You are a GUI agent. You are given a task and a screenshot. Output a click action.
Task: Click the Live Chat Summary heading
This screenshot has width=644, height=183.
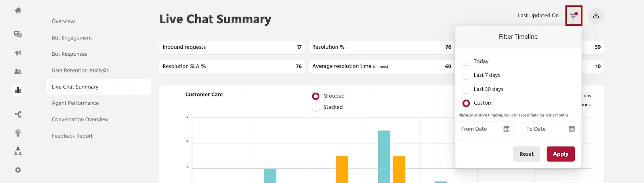pyautogui.click(x=215, y=19)
